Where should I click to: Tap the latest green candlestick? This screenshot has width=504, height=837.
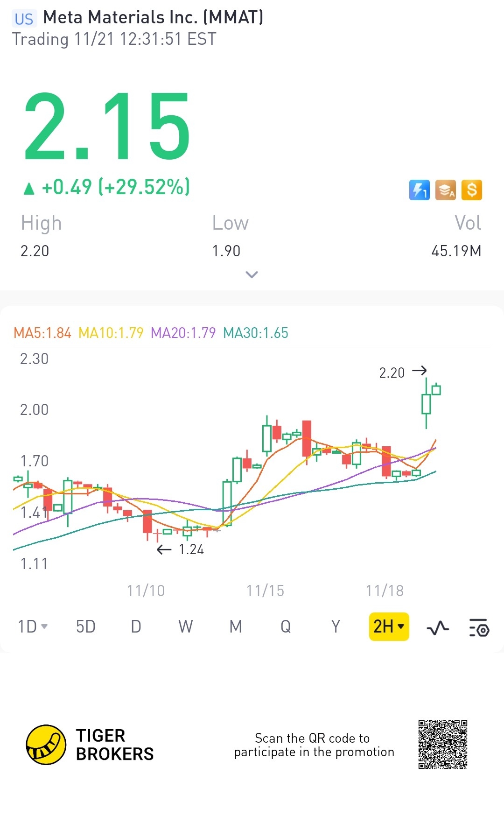pos(436,389)
